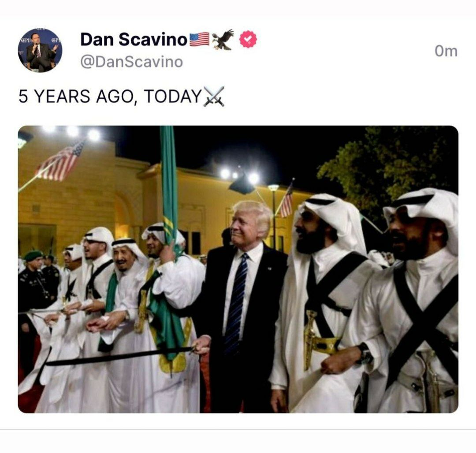The height and width of the screenshot is (453, 476).
Task: Click the tall green flag in the photo
Action: (169, 188)
